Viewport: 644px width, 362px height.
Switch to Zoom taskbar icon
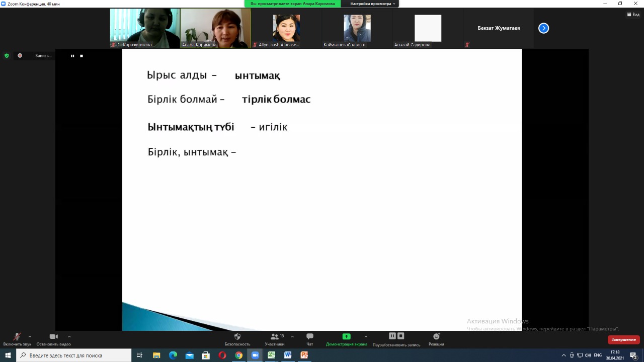255,355
